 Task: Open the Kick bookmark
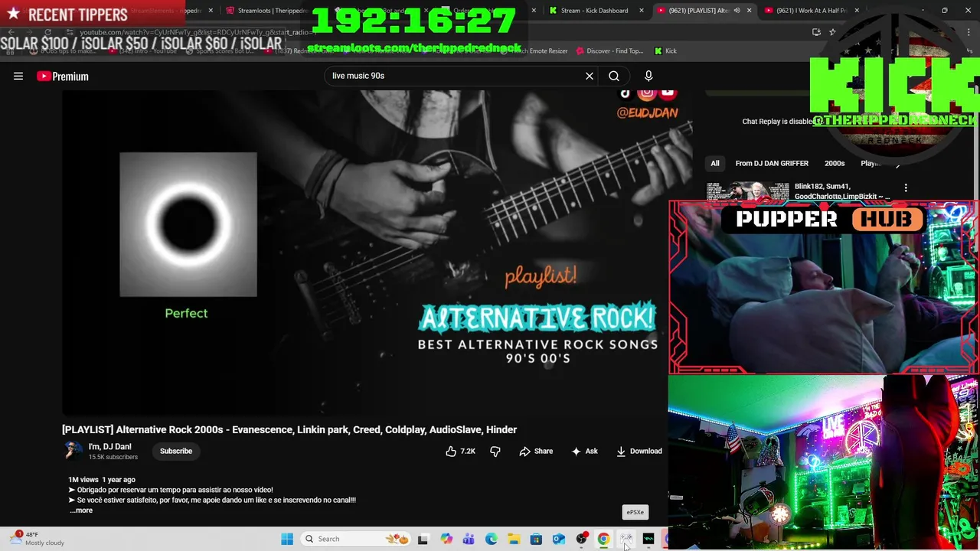point(665,51)
